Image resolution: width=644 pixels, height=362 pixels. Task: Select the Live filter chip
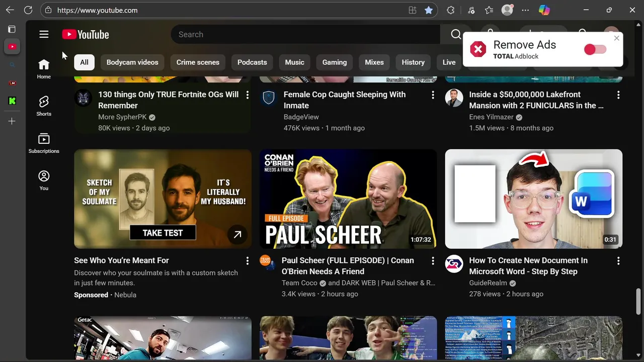(449, 62)
